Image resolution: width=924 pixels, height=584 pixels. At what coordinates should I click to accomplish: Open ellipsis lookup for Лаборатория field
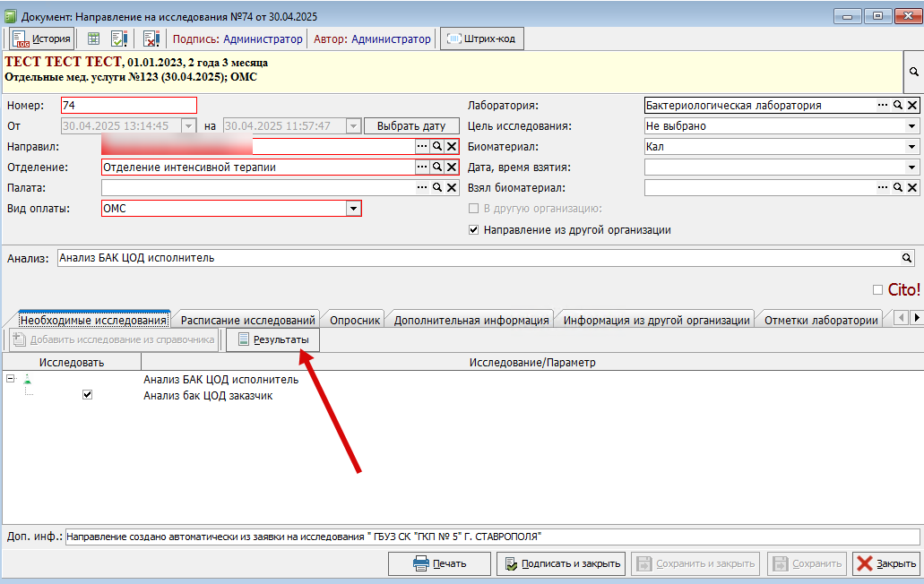pyautogui.click(x=882, y=105)
